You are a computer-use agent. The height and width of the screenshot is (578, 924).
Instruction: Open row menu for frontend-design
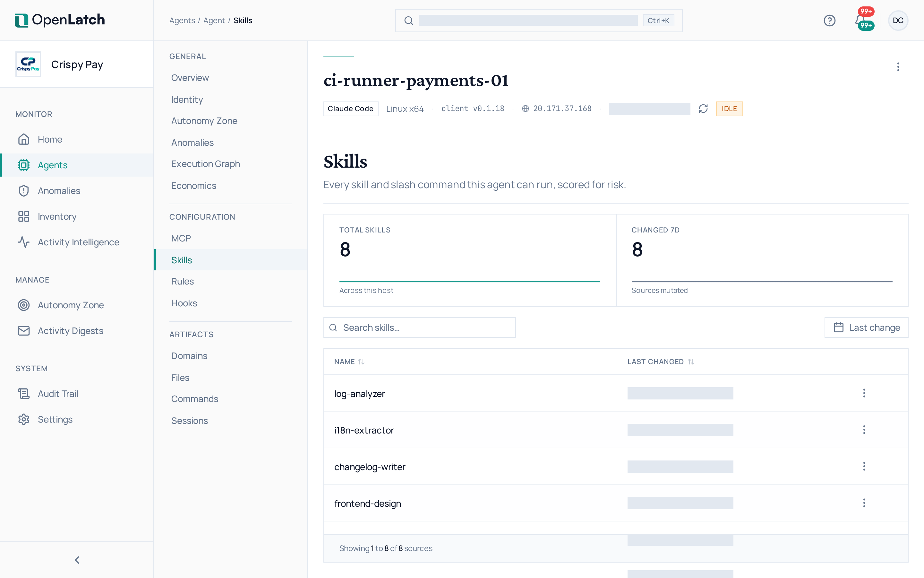pyautogui.click(x=864, y=503)
